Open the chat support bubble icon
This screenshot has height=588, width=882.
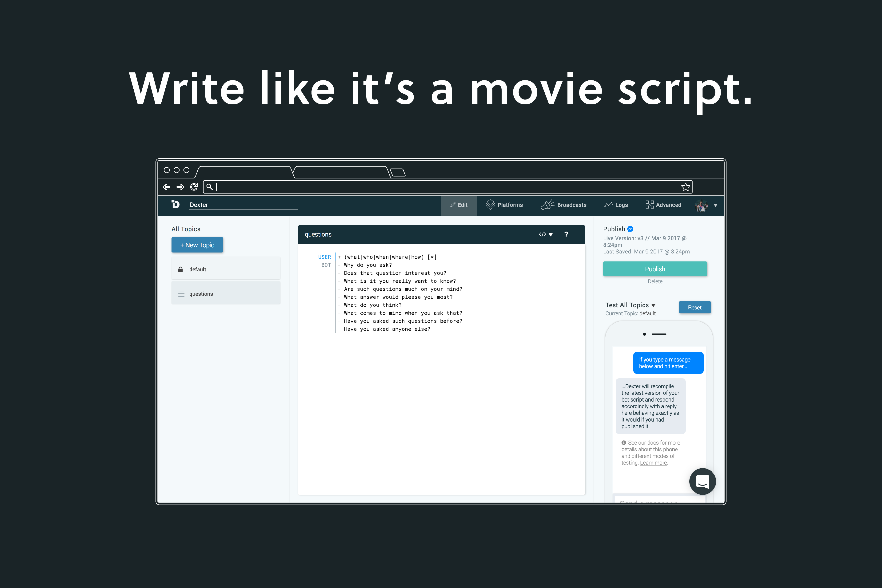pos(702,481)
